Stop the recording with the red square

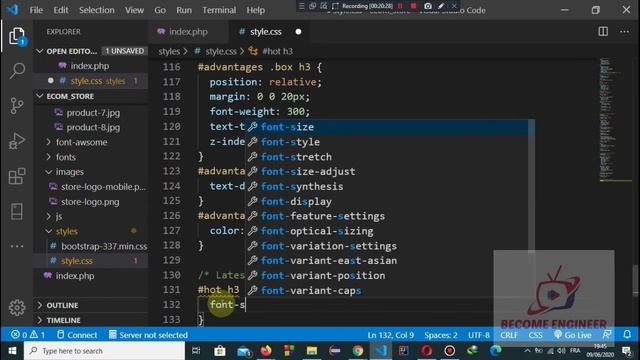coord(413,6)
